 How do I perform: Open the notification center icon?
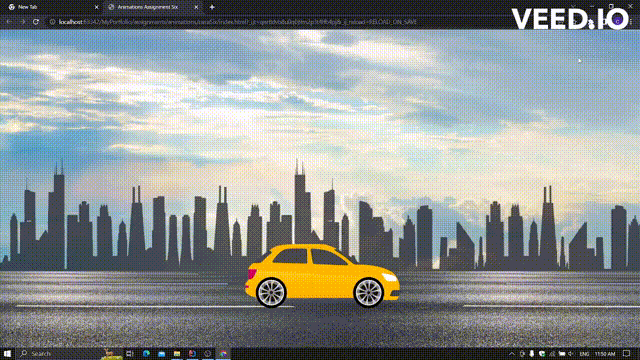click(627, 354)
